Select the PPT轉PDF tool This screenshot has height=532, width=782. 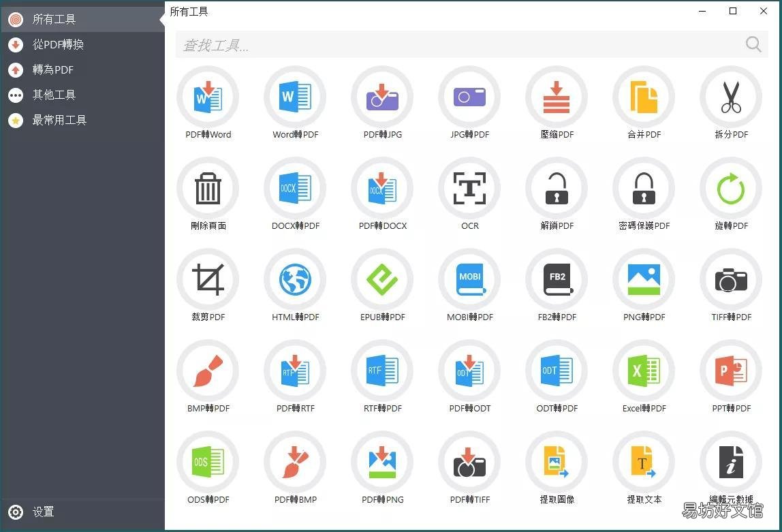[x=731, y=371]
